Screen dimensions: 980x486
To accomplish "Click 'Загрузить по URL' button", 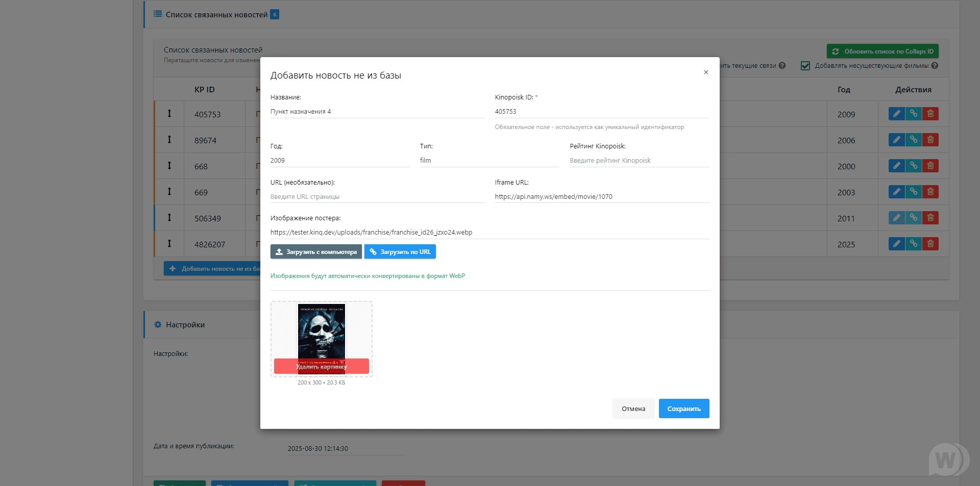I will [x=400, y=252].
